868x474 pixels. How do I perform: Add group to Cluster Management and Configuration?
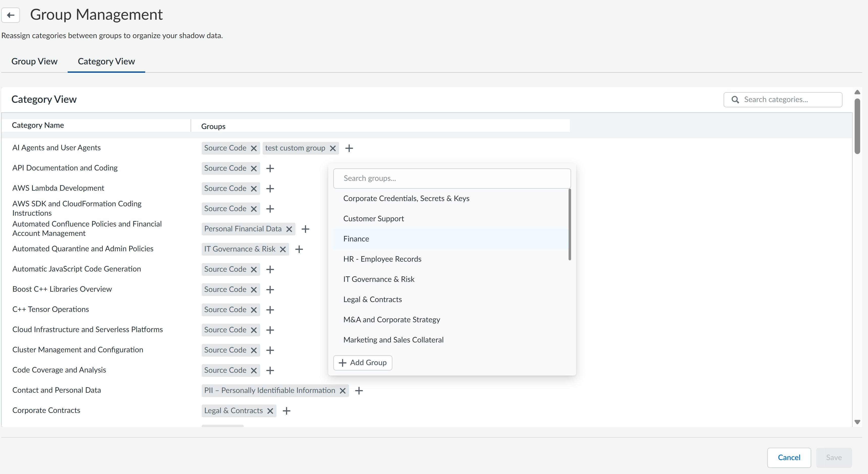point(270,351)
